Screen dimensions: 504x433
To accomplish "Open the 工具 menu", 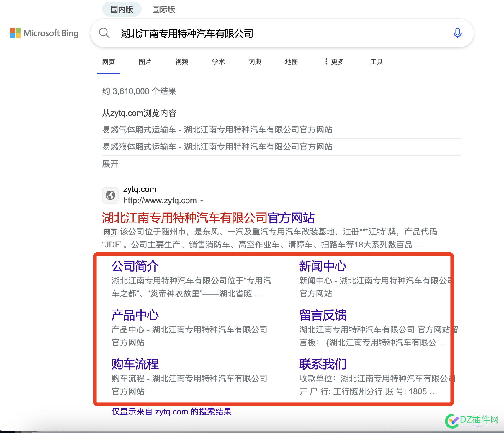I will point(377,62).
